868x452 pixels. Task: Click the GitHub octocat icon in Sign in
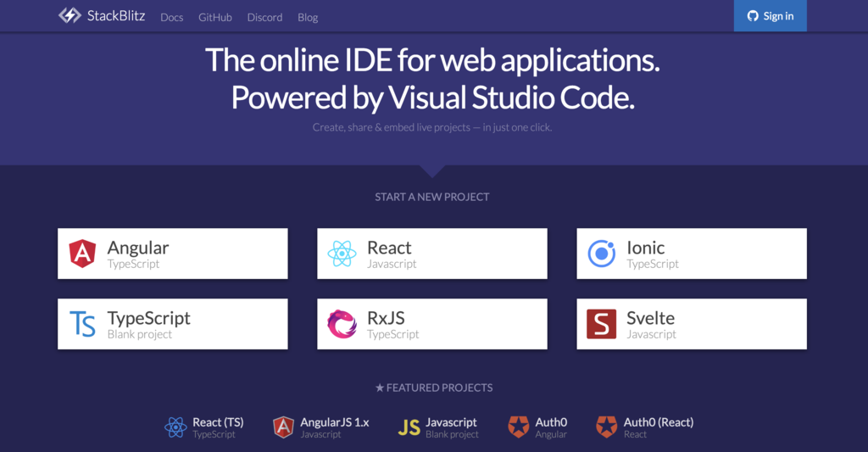point(753,16)
